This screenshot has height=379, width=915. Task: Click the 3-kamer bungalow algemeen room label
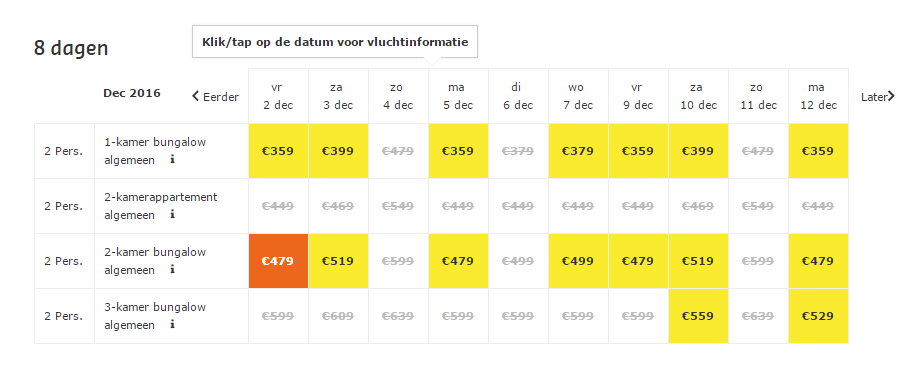coord(155,316)
